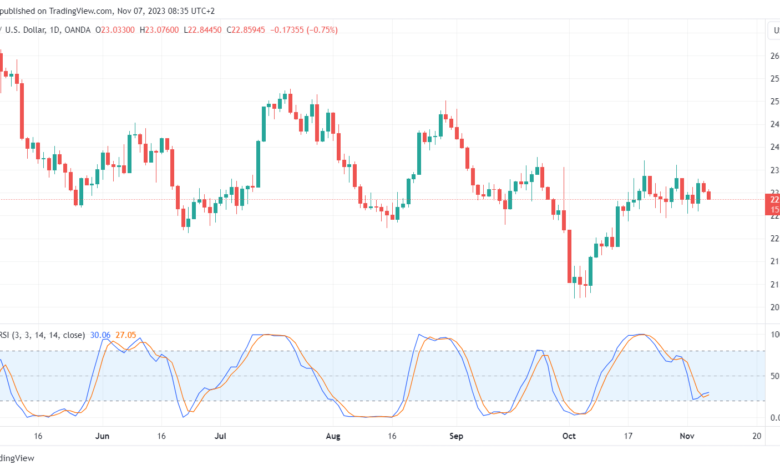Click the 'Nov 07, 2023 08:35 UTC+2' publish timestamp
Screen dimensions: 780x470
click(x=166, y=11)
